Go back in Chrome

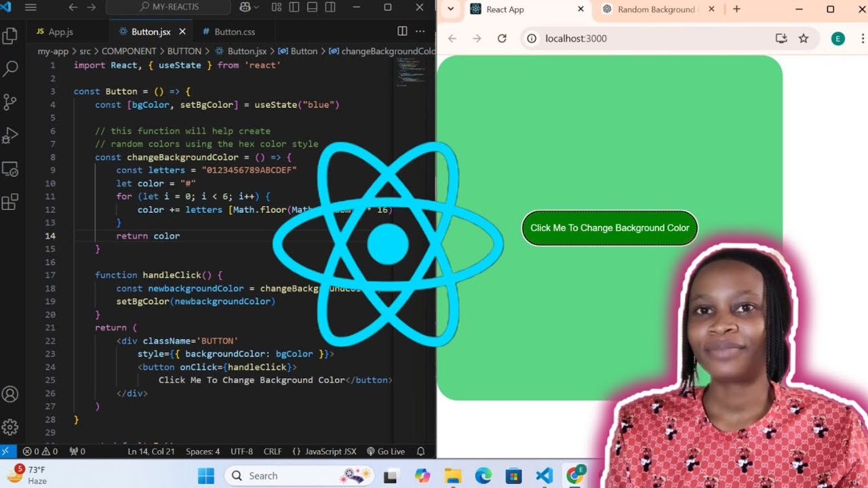pos(452,39)
